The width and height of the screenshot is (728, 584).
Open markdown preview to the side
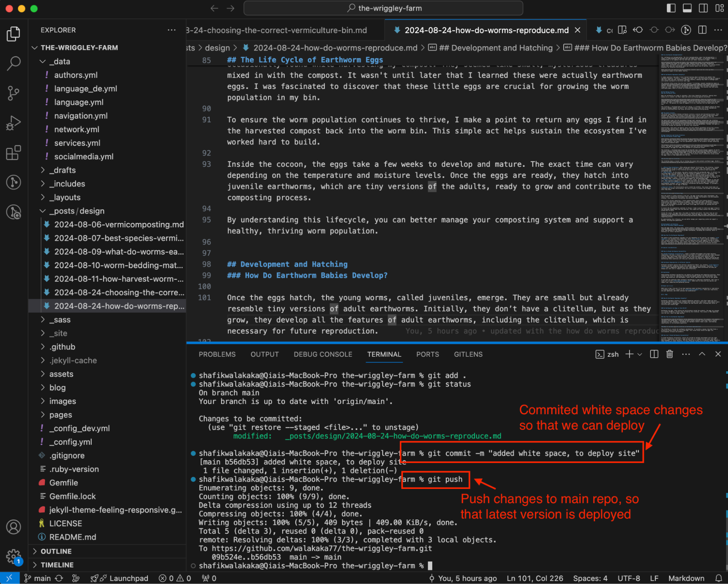coord(622,30)
